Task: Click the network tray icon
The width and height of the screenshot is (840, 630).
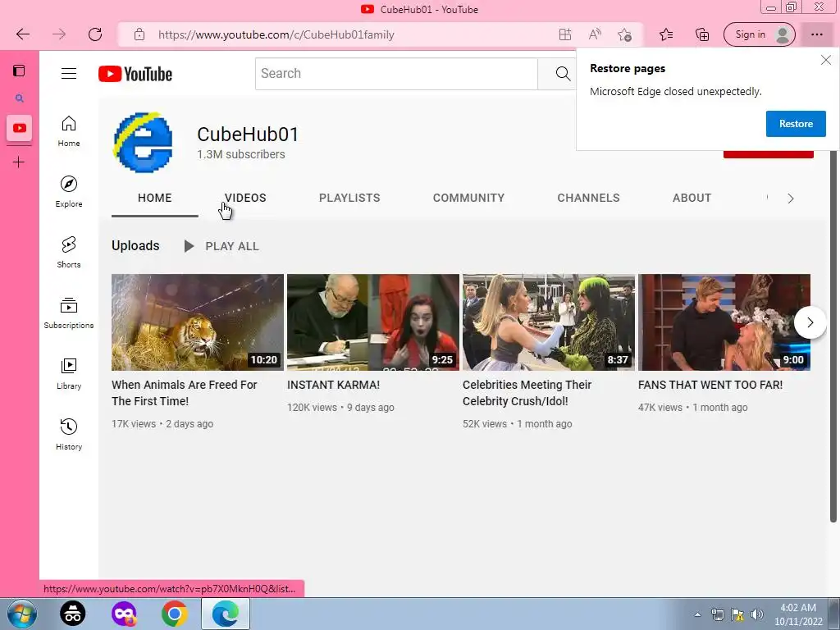Action: coord(717,614)
